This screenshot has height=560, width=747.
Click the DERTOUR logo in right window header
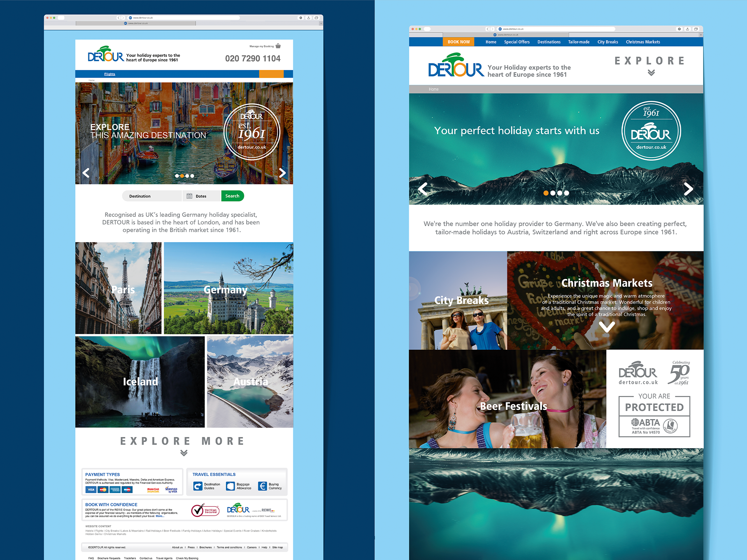click(x=456, y=65)
